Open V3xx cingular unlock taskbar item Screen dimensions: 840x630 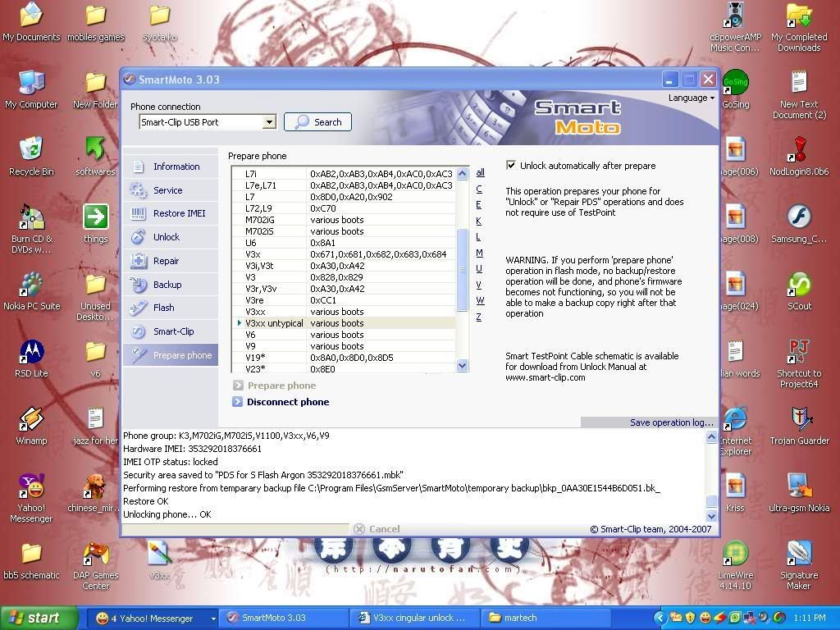click(413, 618)
